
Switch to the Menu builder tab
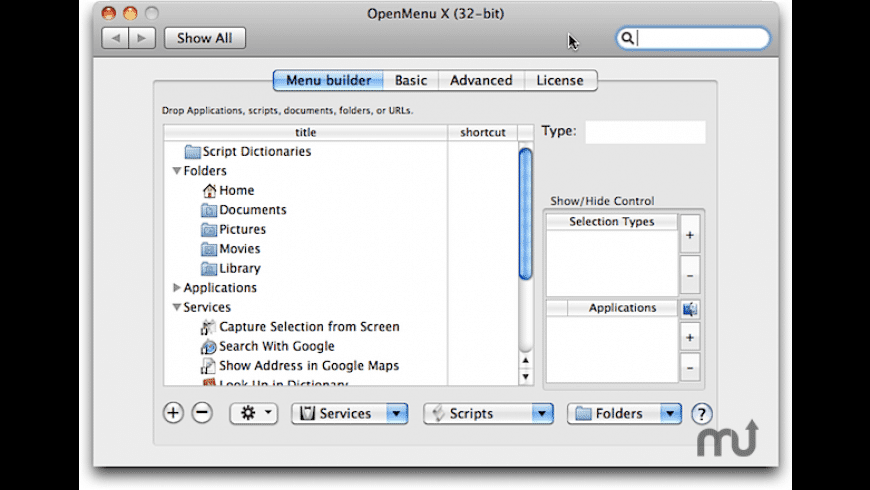tap(328, 80)
